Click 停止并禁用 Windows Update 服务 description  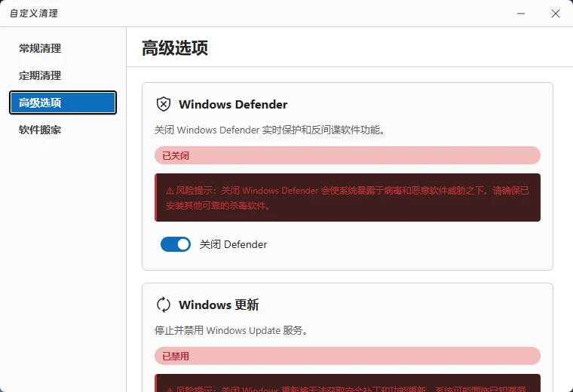231,330
